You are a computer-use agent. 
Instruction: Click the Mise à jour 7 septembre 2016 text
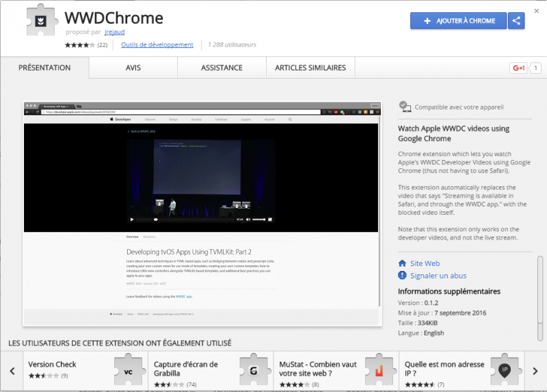pos(442,313)
